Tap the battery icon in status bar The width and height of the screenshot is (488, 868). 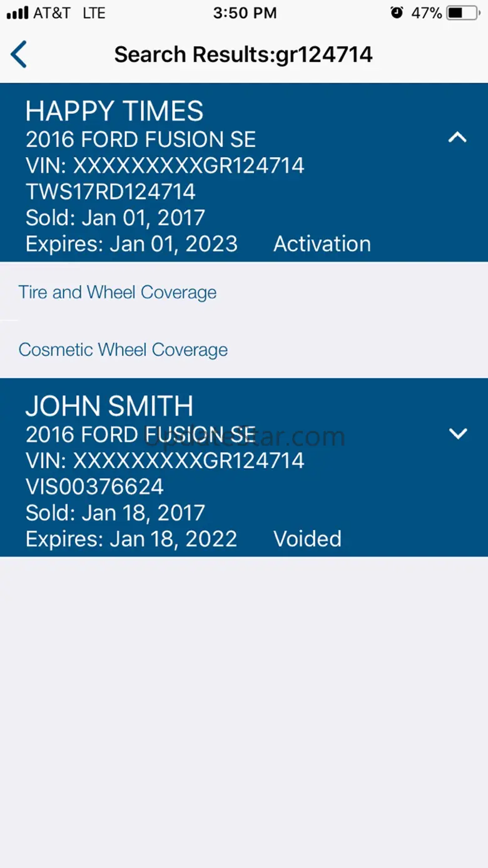click(x=464, y=13)
